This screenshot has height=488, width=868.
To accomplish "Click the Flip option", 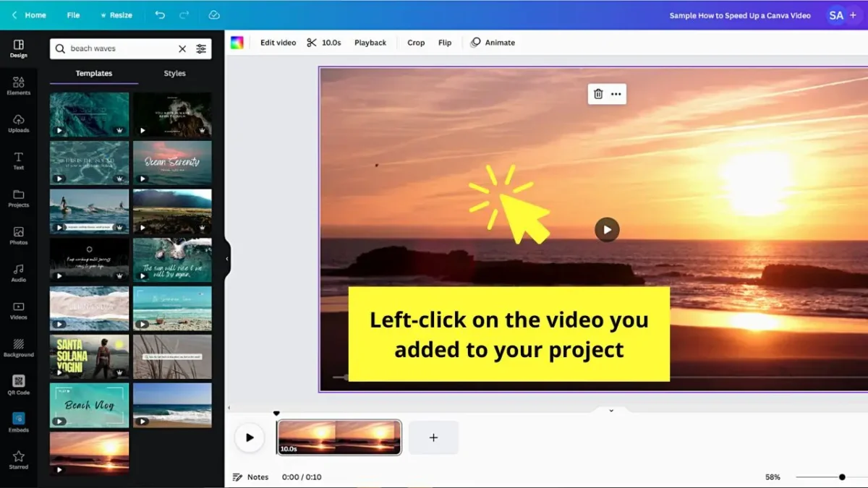I will (445, 43).
